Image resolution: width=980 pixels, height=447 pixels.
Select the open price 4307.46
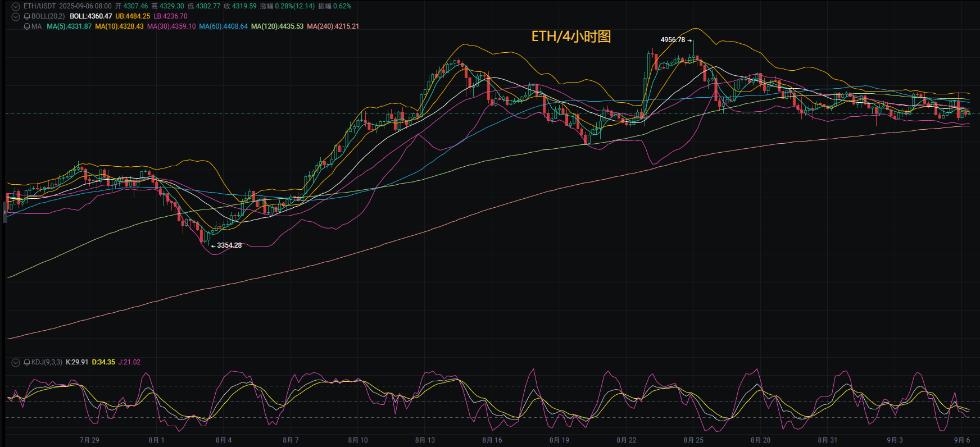pyautogui.click(x=135, y=6)
